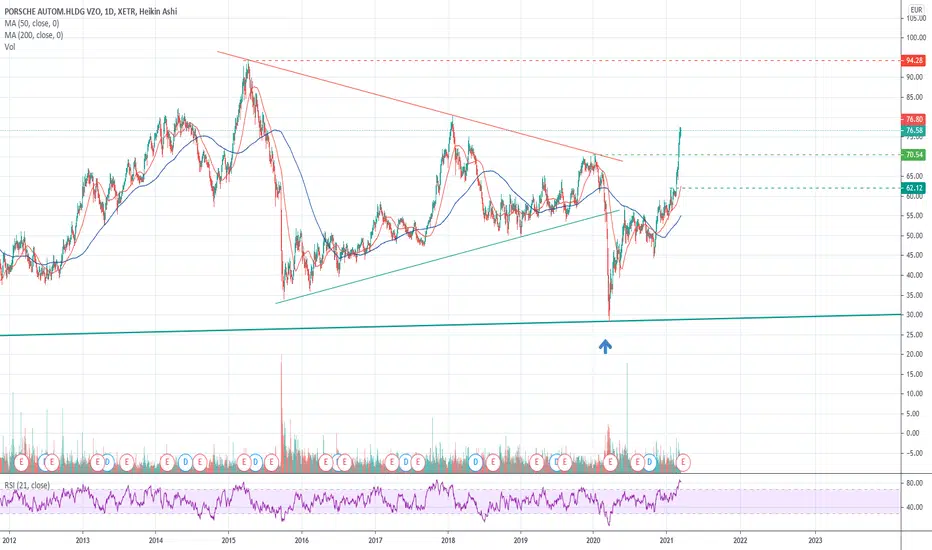
Task: Open the first earnings marker of 2020
Action: [x=610, y=461]
